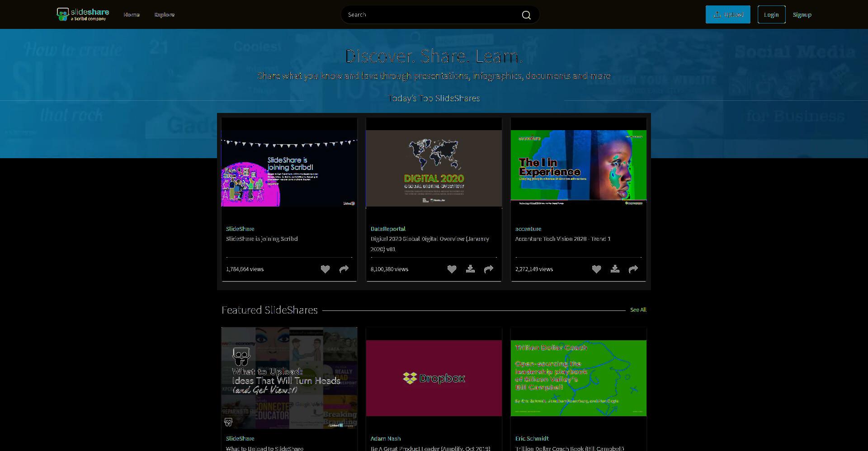The width and height of the screenshot is (868, 451).
Task: Click 'Today's Top SlideShares' heading
Action: (x=434, y=99)
